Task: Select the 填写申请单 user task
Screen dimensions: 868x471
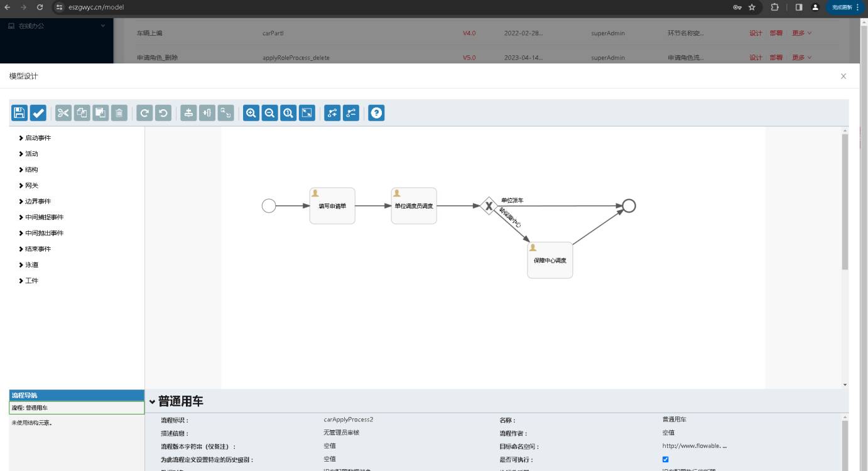Action: (332, 206)
